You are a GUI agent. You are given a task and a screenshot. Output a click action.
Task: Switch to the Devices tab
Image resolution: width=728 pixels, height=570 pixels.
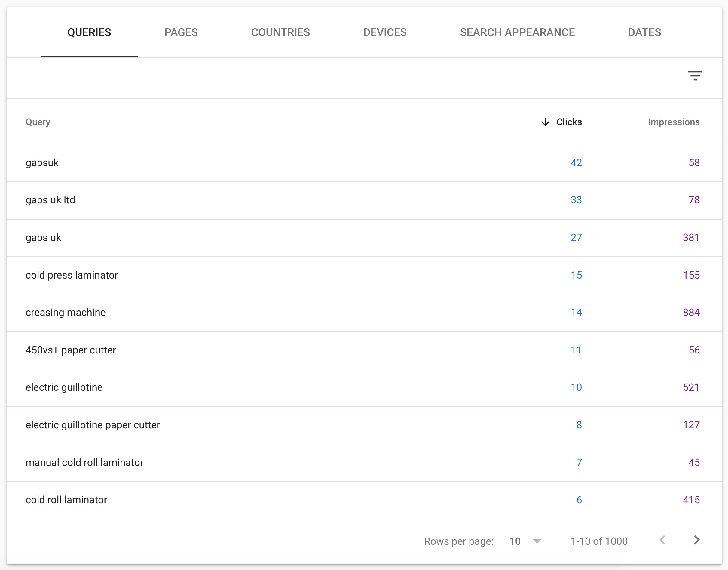click(x=385, y=32)
